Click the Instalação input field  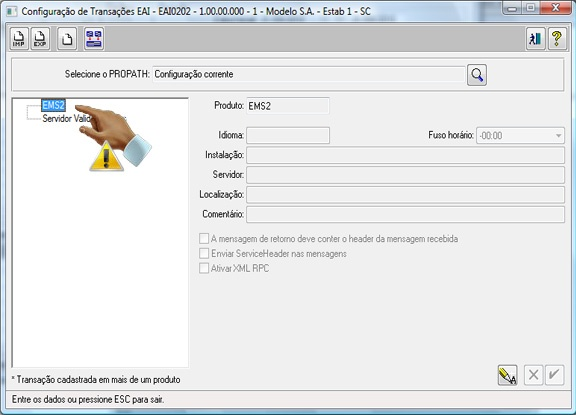click(x=405, y=155)
